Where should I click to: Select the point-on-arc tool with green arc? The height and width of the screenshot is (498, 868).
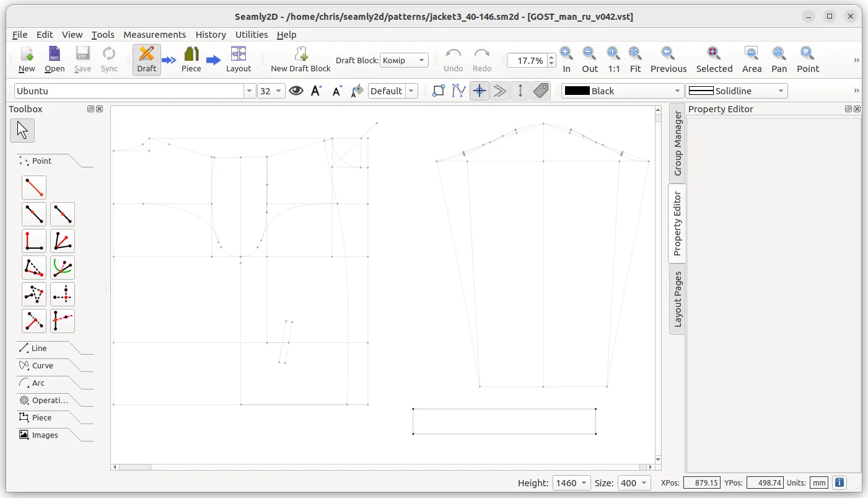click(63, 268)
